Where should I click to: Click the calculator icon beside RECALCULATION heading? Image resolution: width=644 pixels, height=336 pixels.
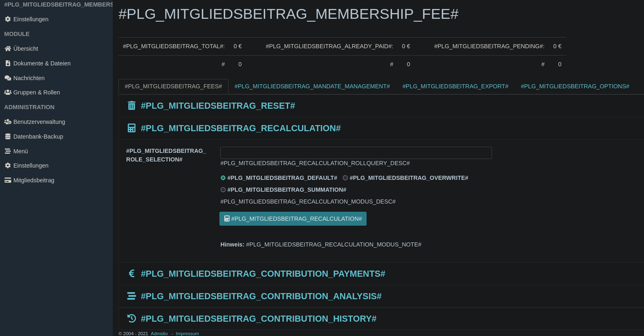tap(132, 128)
